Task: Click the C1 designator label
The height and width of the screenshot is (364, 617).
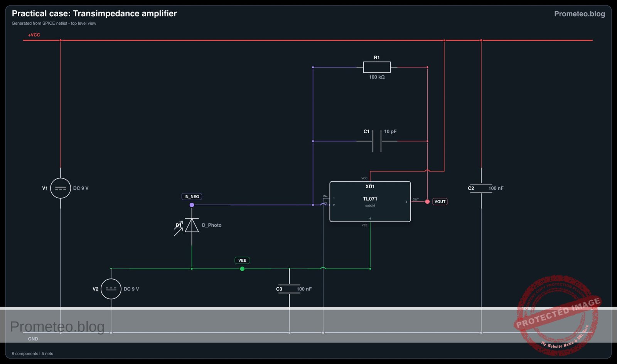Action: coord(366,132)
